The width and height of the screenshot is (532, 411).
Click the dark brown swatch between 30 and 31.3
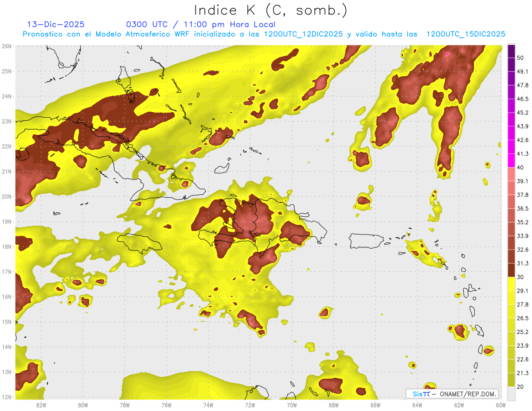click(x=511, y=270)
